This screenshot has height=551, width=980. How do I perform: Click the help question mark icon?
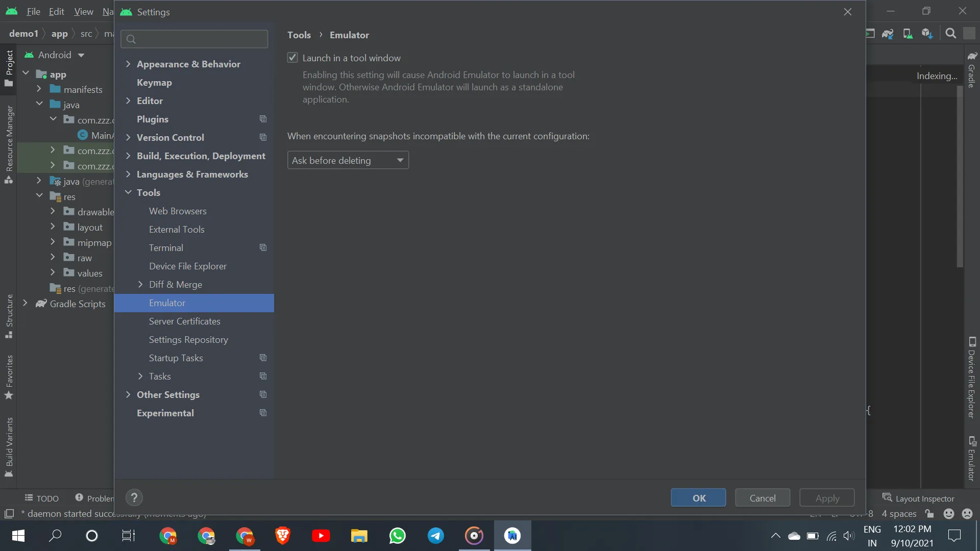134,498
